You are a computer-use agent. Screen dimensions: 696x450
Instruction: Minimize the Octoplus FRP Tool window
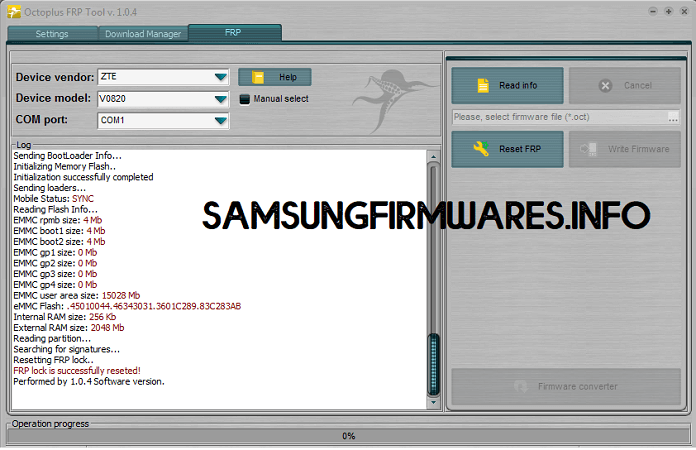(x=652, y=12)
